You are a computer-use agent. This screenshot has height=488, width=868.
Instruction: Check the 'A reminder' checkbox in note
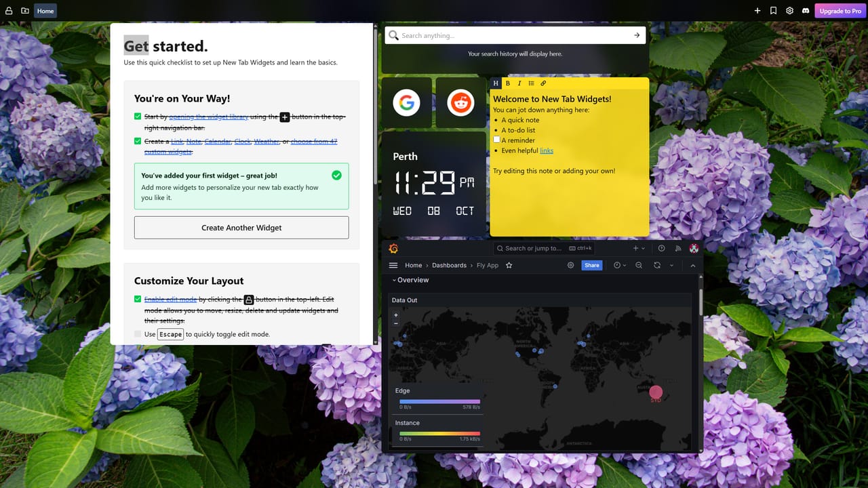(x=496, y=140)
